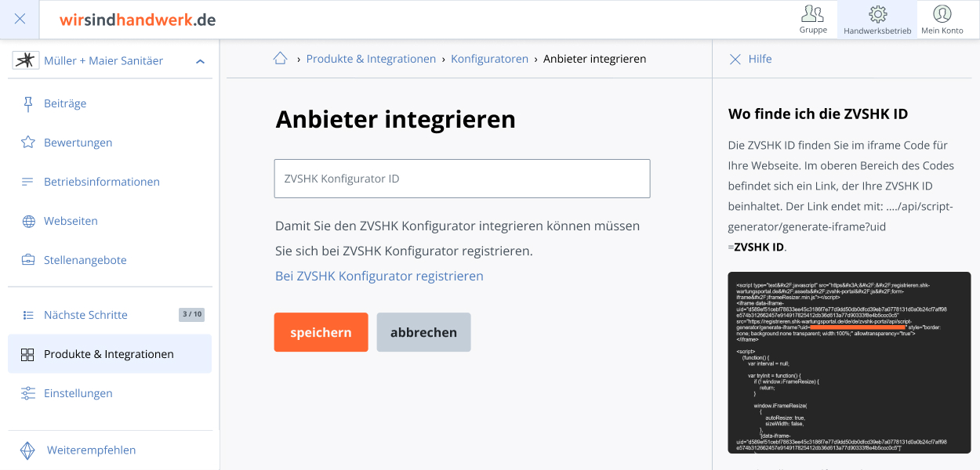Click the abbrechen button
The height and width of the screenshot is (470, 980).
[x=423, y=332]
